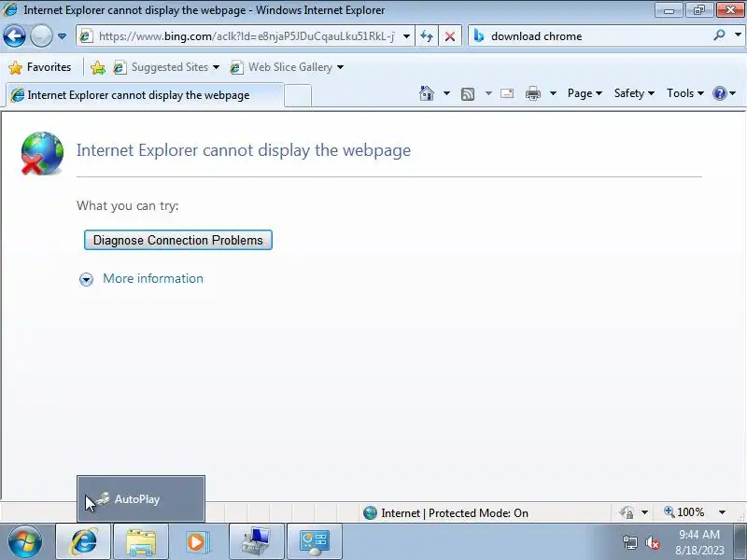Viewport: 747px width, 560px height.
Task: Open the recent pages dropdown arrow
Action: click(x=62, y=36)
